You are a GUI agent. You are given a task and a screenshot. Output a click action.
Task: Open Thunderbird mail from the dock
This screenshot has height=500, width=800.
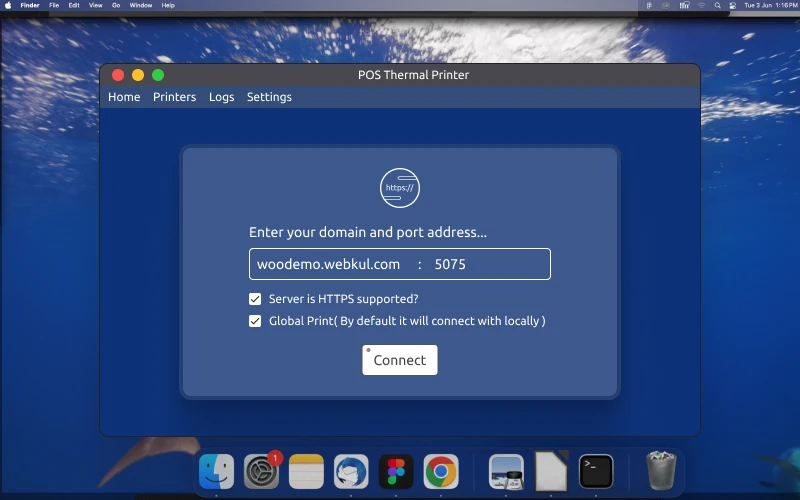click(x=351, y=471)
